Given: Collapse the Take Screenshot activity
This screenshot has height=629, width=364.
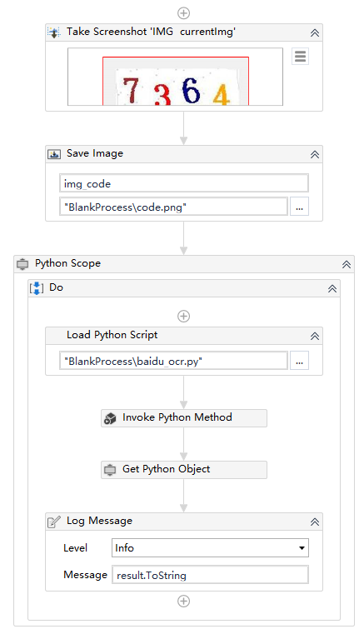Looking at the screenshot, I should pyautogui.click(x=315, y=32).
